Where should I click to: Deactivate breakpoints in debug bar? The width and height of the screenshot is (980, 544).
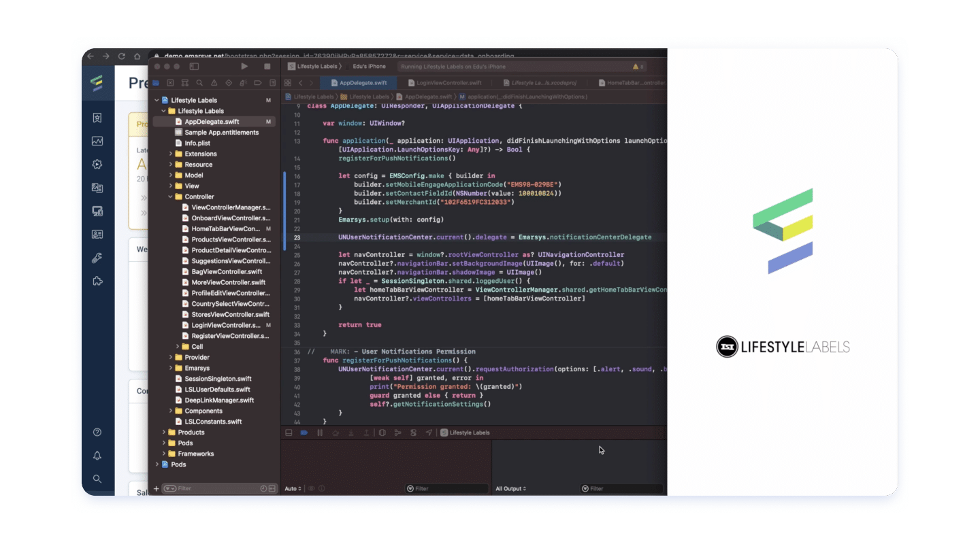(x=304, y=432)
